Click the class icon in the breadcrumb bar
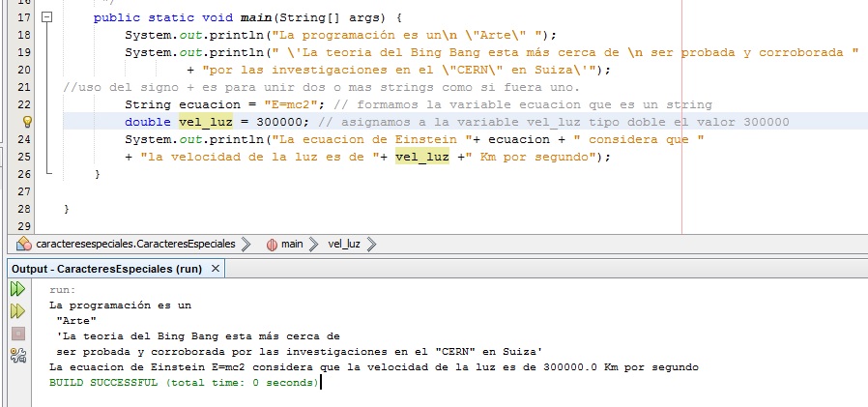Image resolution: width=868 pixels, height=407 pixels. 24,245
